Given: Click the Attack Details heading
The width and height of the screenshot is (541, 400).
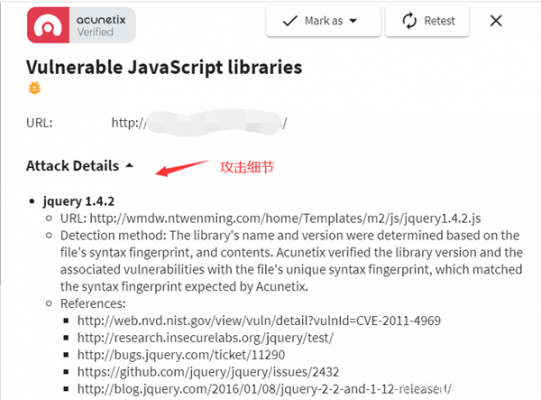Looking at the screenshot, I should click(72, 166).
